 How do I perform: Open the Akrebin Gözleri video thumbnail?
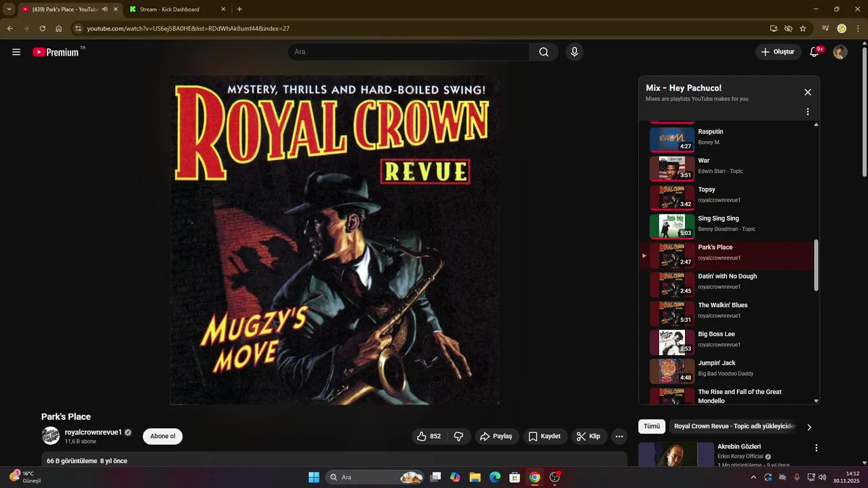(676, 455)
